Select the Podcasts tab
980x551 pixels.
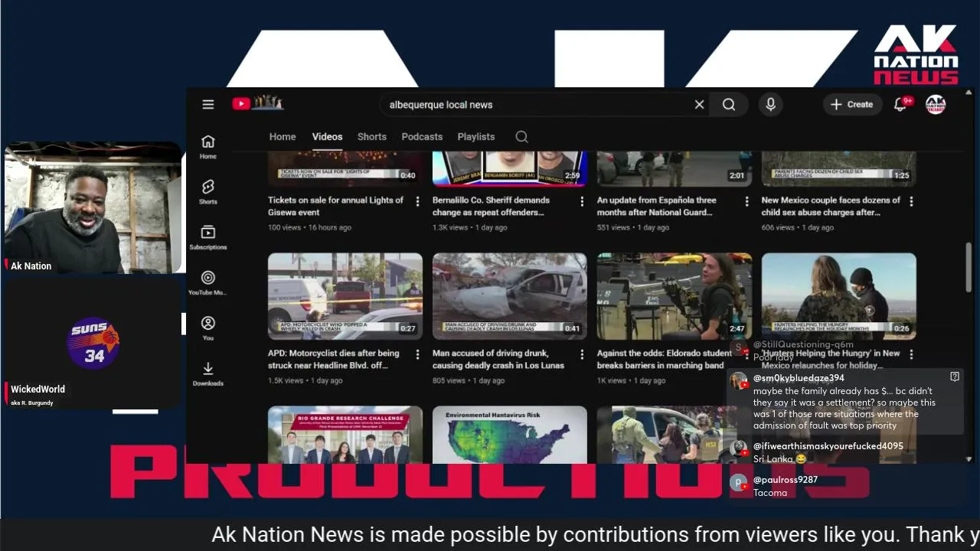tap(422, 137)
